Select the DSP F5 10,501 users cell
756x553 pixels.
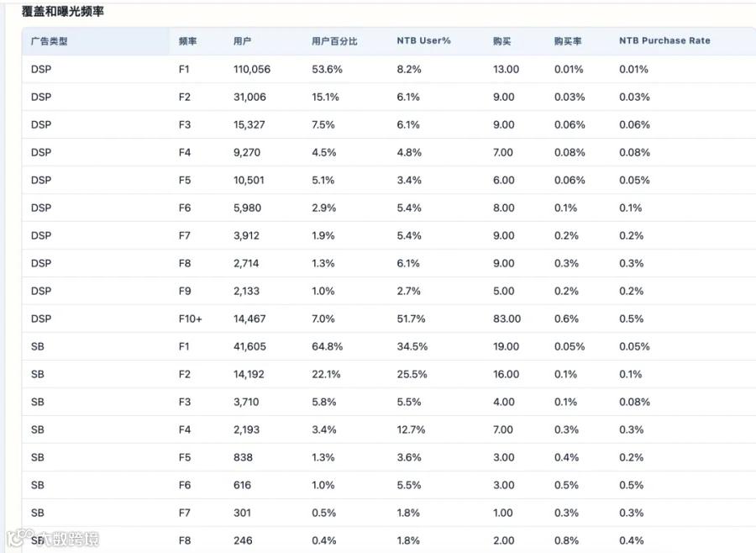pyautogui.click(x=249, y=180)
